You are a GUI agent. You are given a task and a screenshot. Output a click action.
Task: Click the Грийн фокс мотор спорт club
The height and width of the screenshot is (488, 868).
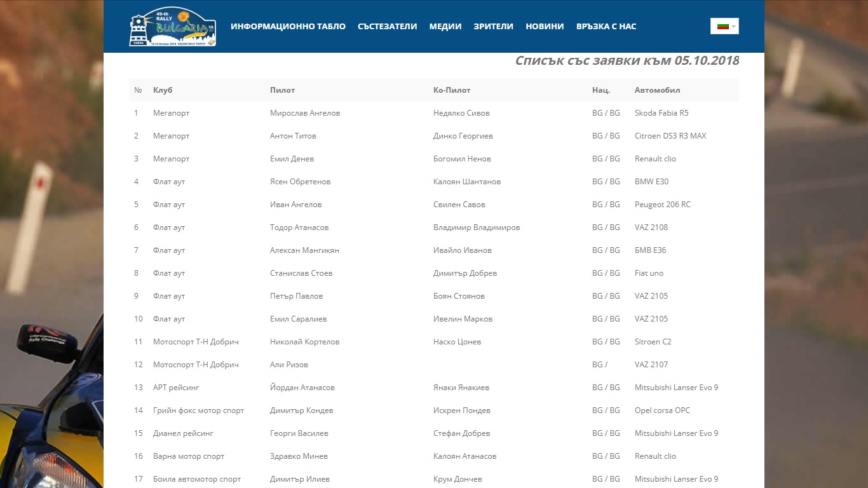[x=198, y=410]
